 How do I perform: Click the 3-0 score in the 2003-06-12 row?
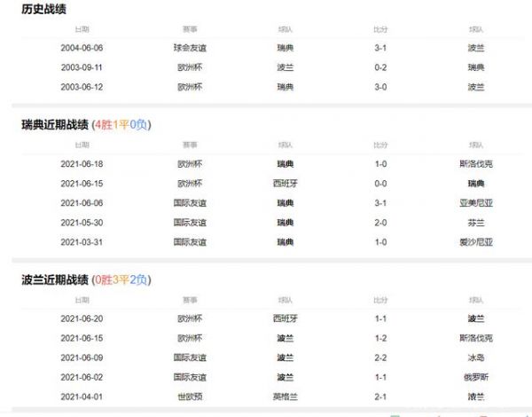pos(380,87)
